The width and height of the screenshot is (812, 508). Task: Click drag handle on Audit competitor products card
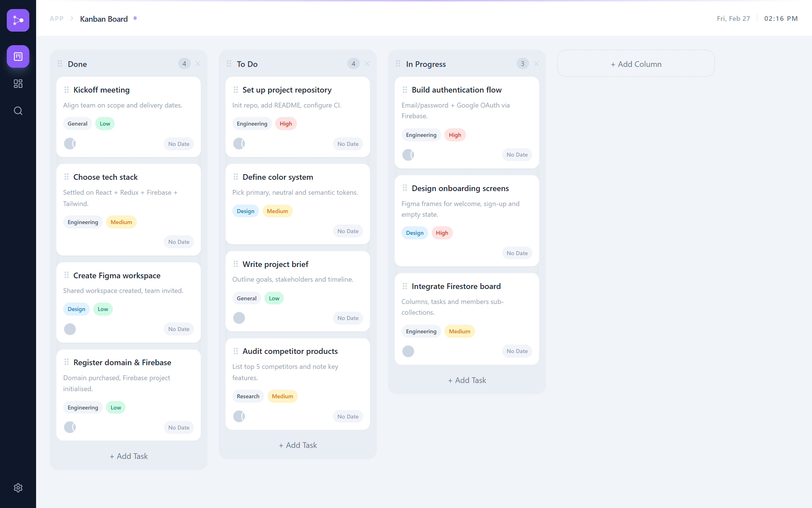(235, 351)
